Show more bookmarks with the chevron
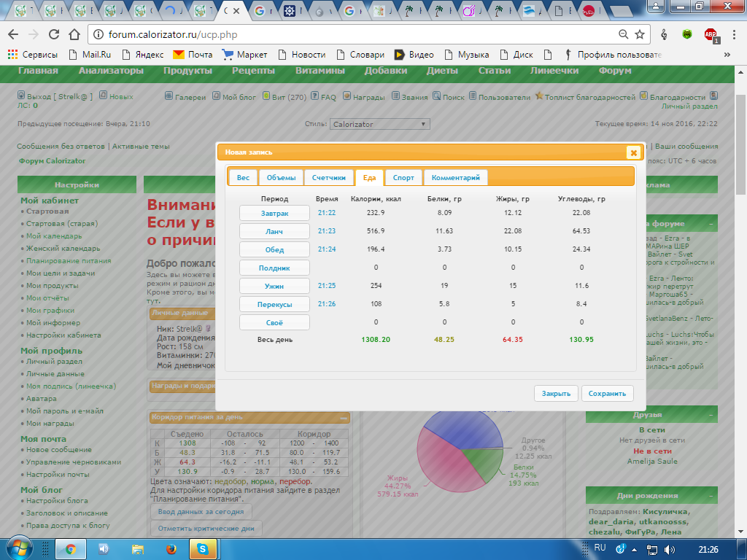This screenshot has width=747, height=560. click(x=727, y=54)
